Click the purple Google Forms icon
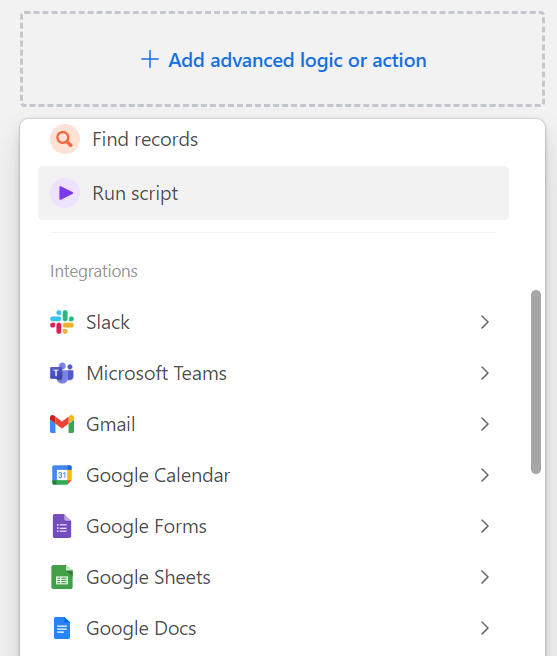 coord(62,526)
